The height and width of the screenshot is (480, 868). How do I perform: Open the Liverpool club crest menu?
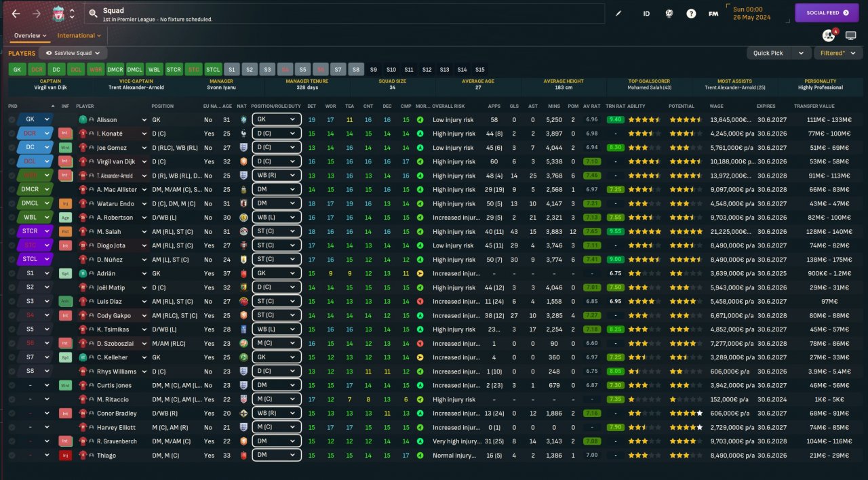click(59, 14)
